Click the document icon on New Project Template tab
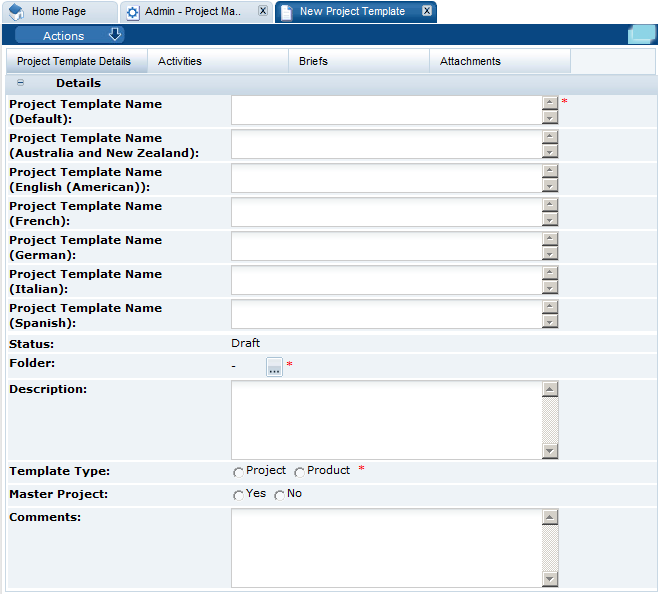The height and width of the screenshot is (594, 658). [x=286, y=13]
